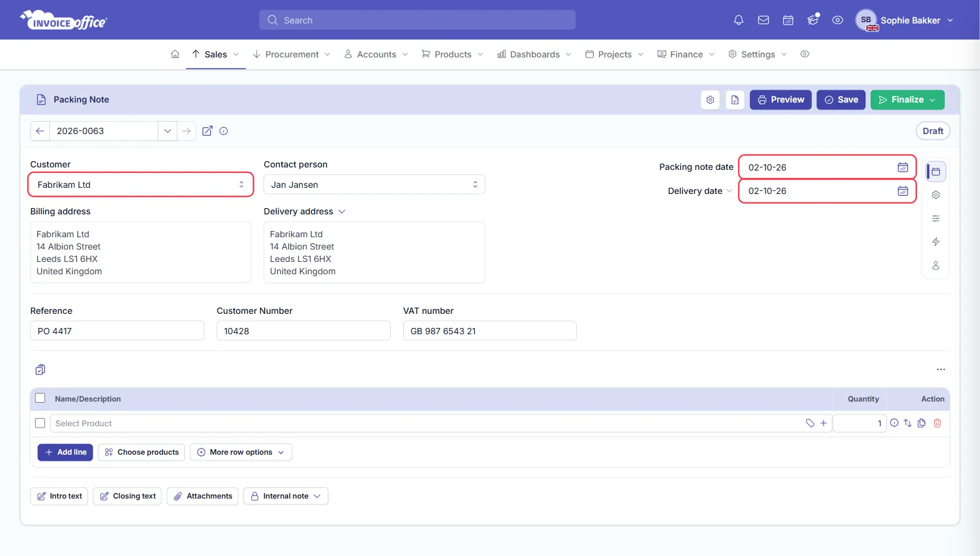
Task: Open the Finance menu
Action: point(686,54)
